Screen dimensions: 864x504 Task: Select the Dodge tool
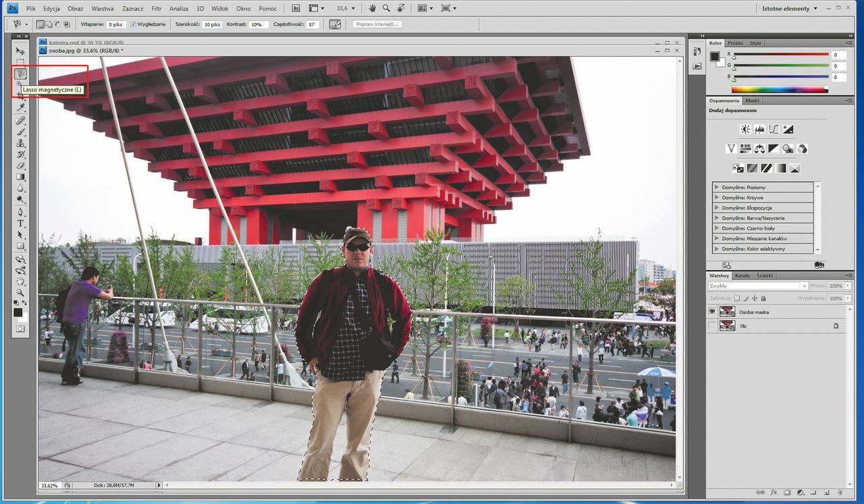click(x=20, y=200)
